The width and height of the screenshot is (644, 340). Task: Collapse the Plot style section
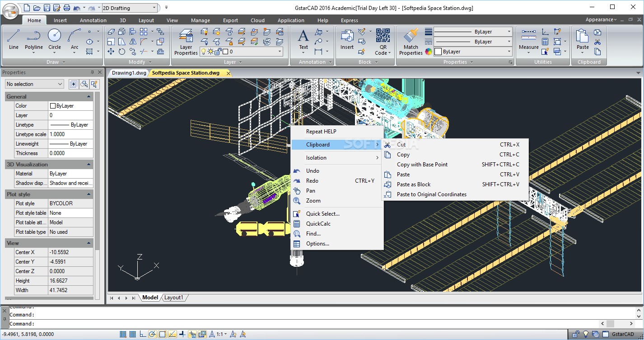89,194
